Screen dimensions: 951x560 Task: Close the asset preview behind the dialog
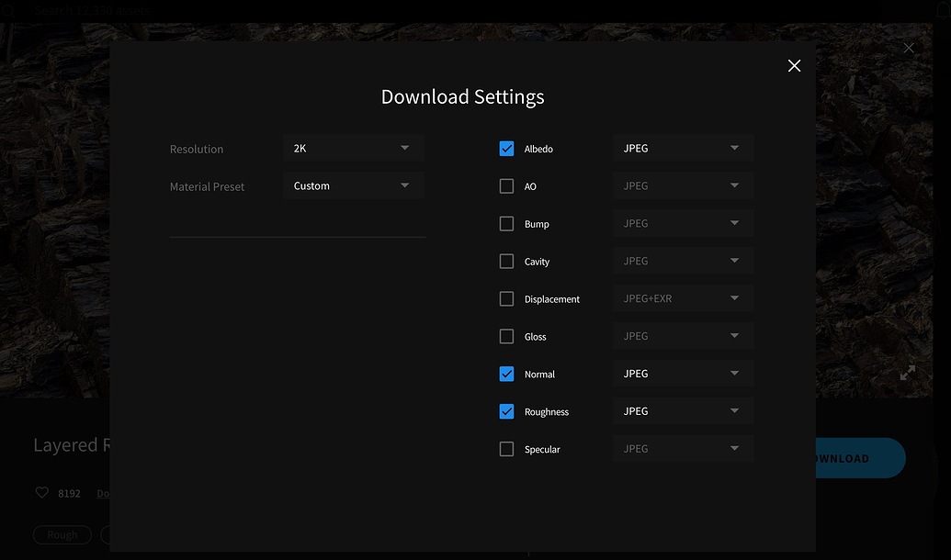(909, 48)
